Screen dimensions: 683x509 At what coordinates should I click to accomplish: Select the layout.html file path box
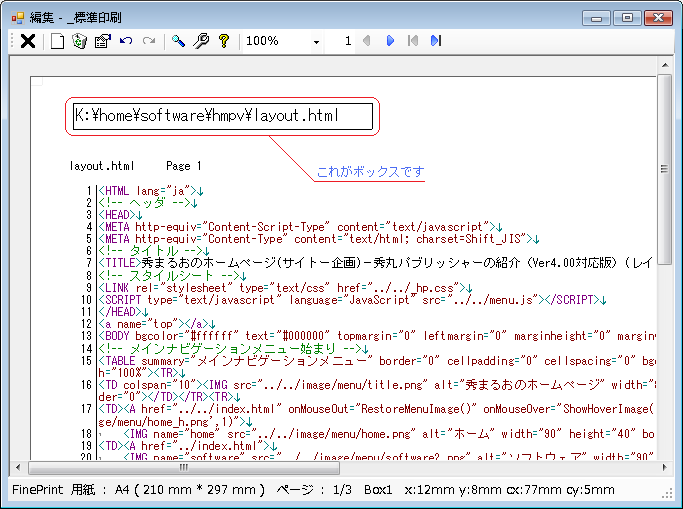coord(221,116)
